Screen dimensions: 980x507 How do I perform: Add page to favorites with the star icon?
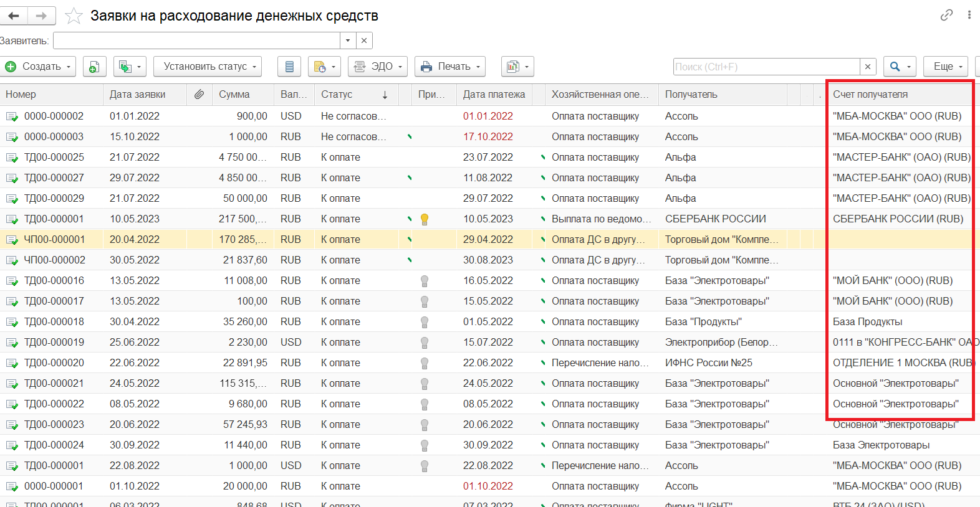click(x=74, y=16)
